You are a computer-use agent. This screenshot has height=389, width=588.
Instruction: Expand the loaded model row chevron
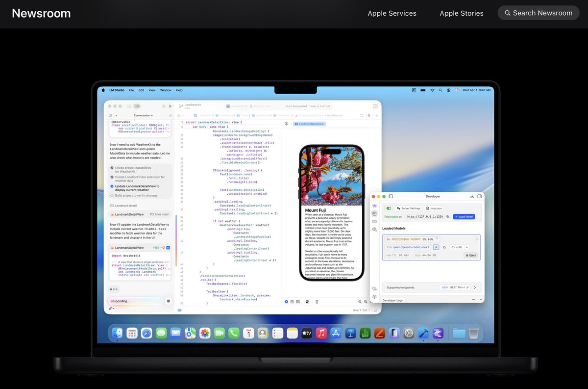(477, 239)
